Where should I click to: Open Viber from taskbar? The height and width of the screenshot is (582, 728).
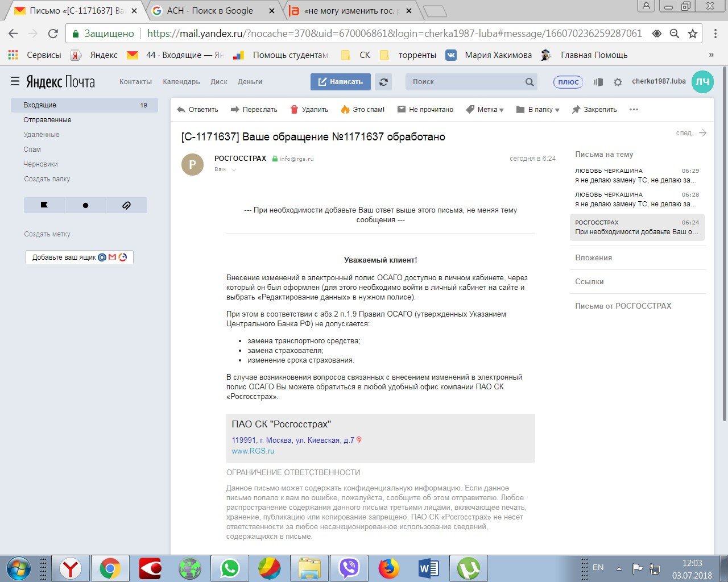coord(349,568)
